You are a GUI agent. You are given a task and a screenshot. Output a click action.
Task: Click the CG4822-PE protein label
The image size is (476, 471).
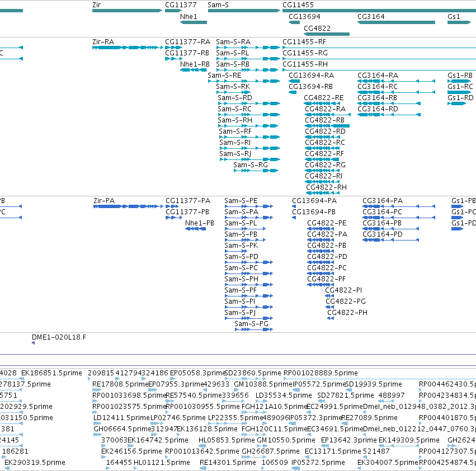click(x=327, y=223)
